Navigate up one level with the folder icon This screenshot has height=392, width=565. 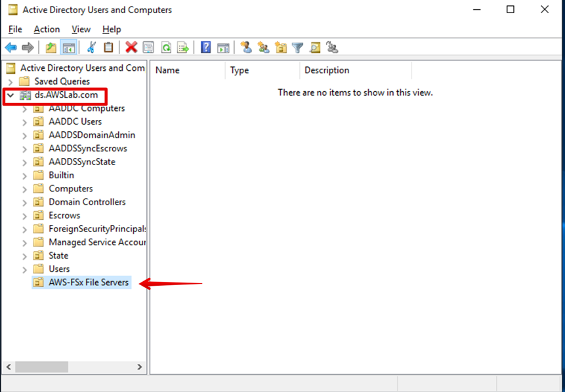tap(50, 47)
